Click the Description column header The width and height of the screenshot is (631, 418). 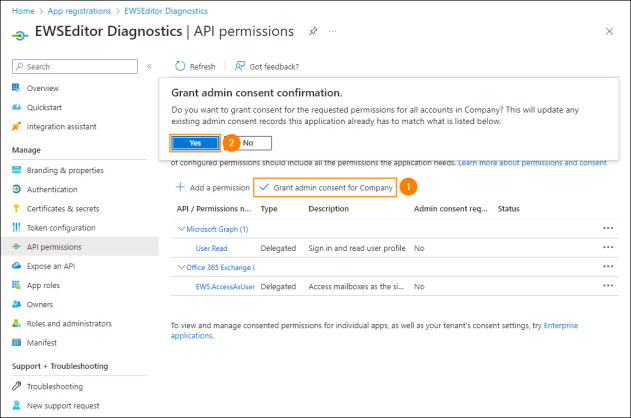[x=328, y=209]
